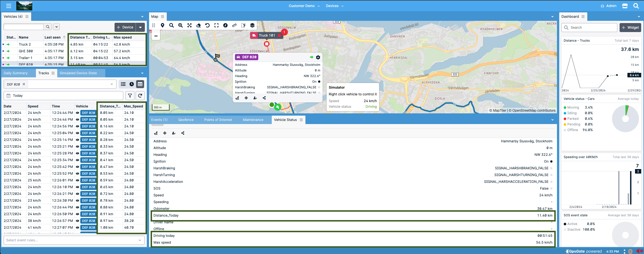Image resolution: width=644 pixels, height=254 pixels.
Task: Click the green Moving color swatch in Vehicle status
Action: [565, 107]
